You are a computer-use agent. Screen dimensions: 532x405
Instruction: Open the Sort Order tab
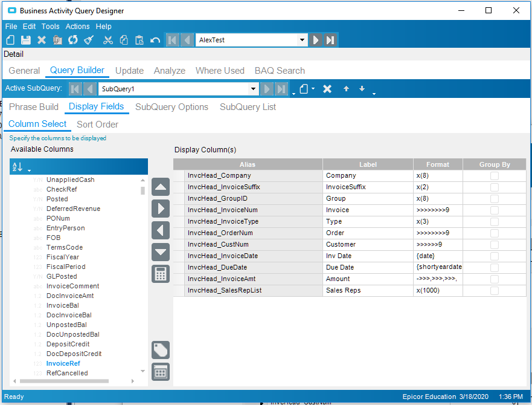click(97, 125)
